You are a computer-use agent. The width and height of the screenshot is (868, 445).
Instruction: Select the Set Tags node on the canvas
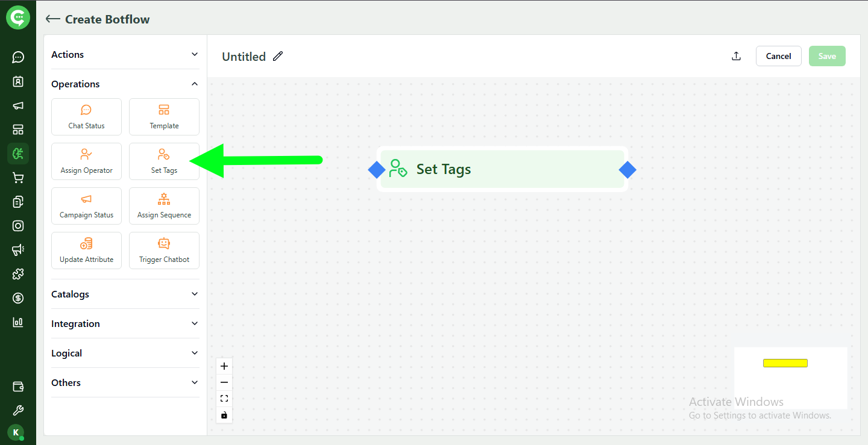[x=503, y=169]
